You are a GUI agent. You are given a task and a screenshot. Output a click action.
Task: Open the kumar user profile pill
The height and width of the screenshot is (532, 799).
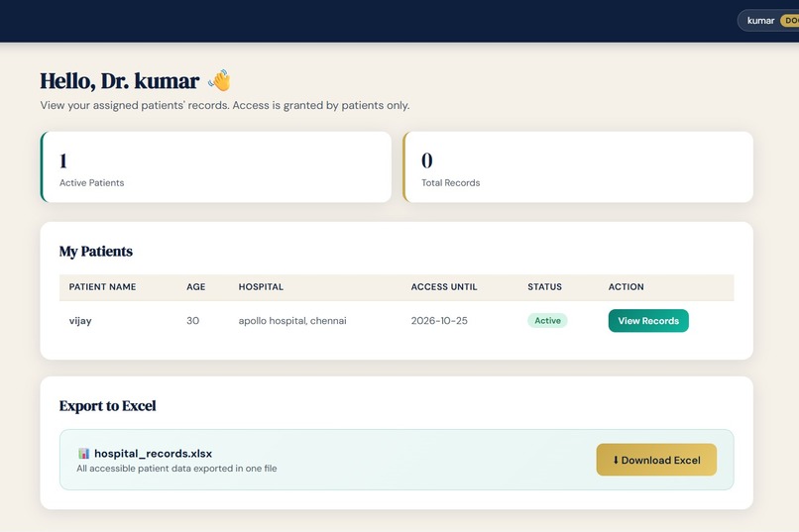768,21
